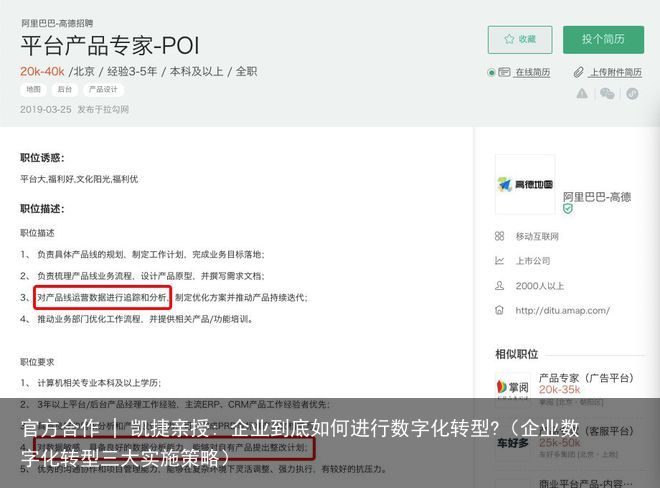Click the 掌阅 company logo
The image size is (660, 488).
[x=513, y=387]
